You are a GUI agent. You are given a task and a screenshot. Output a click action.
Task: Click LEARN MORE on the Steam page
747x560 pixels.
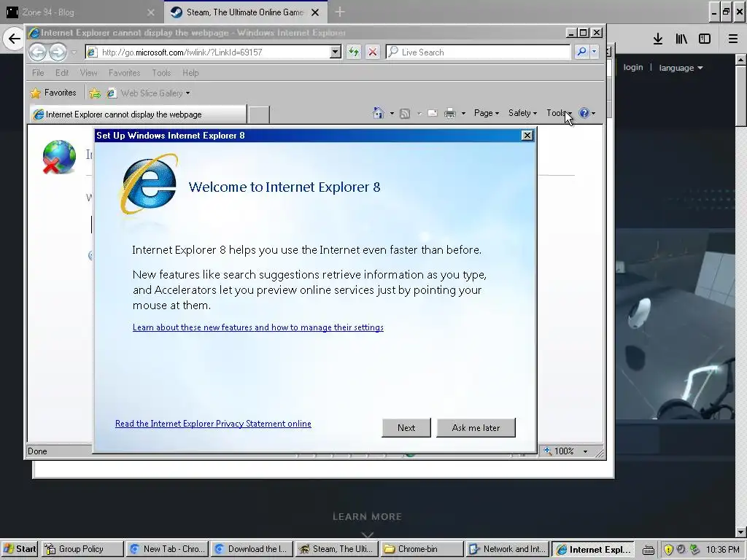pos(368,517)
